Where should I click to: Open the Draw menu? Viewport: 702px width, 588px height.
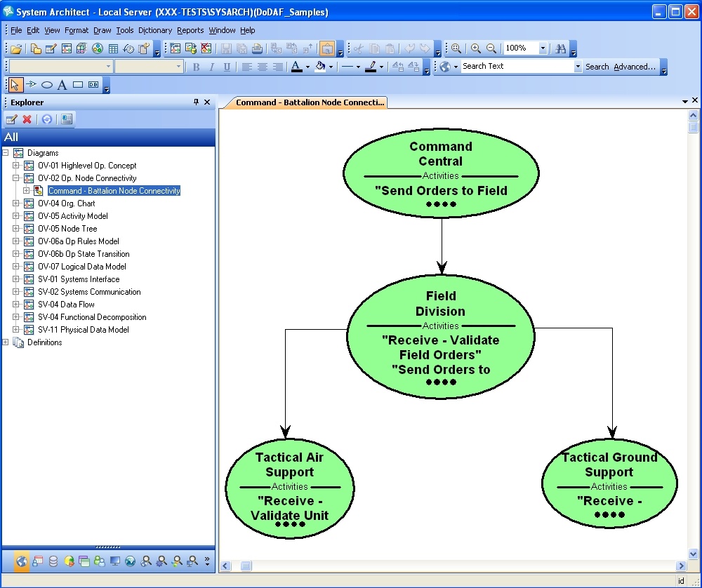102,30
